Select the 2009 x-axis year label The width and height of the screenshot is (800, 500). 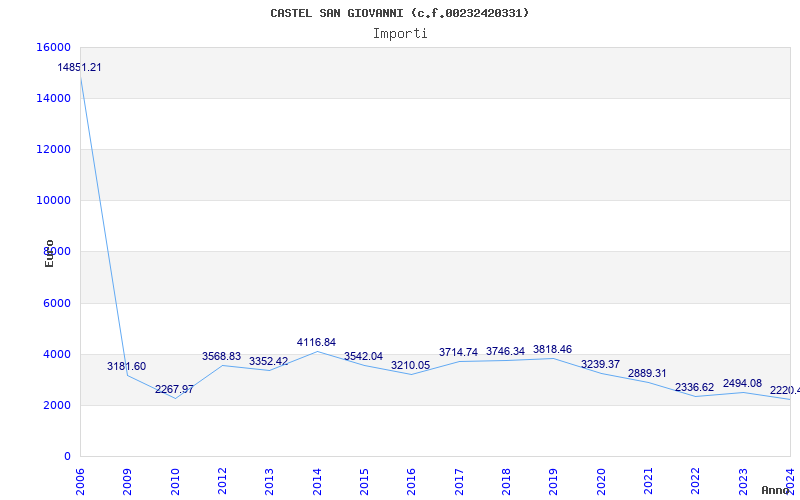[128, 482]
